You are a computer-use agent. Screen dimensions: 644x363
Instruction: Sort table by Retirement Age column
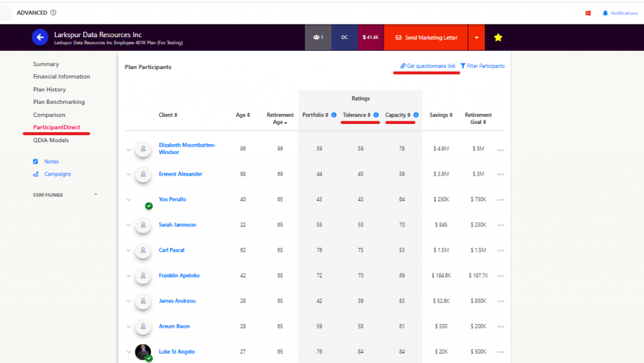pos(280,119)
